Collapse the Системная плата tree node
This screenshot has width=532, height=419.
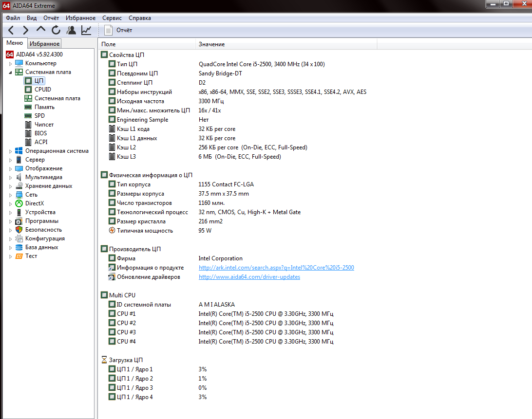tap(11, 72)
